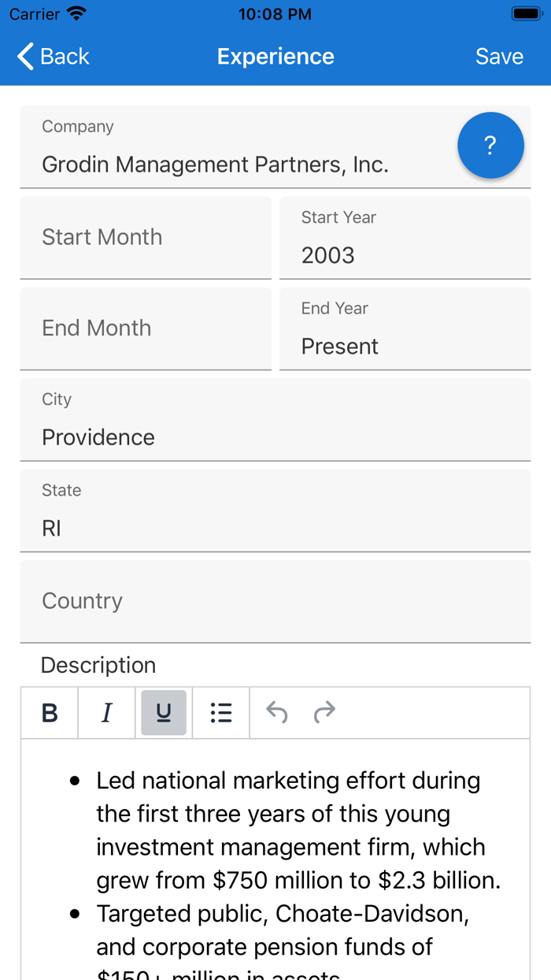Toggle off underline formatting
This screenshot has width=551, height=980.
click(x=163, y=712)
